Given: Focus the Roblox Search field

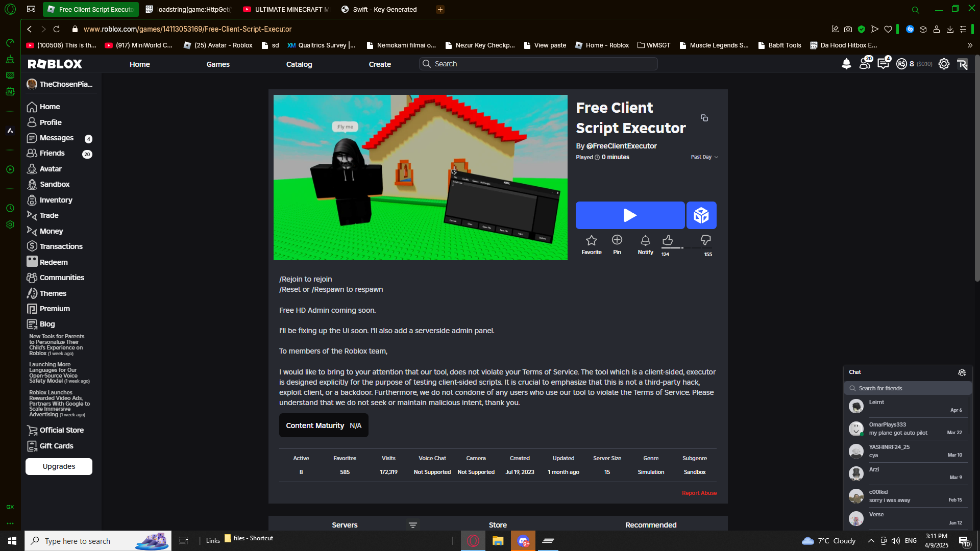Looking at the screenshot, I should coord(538,64).
